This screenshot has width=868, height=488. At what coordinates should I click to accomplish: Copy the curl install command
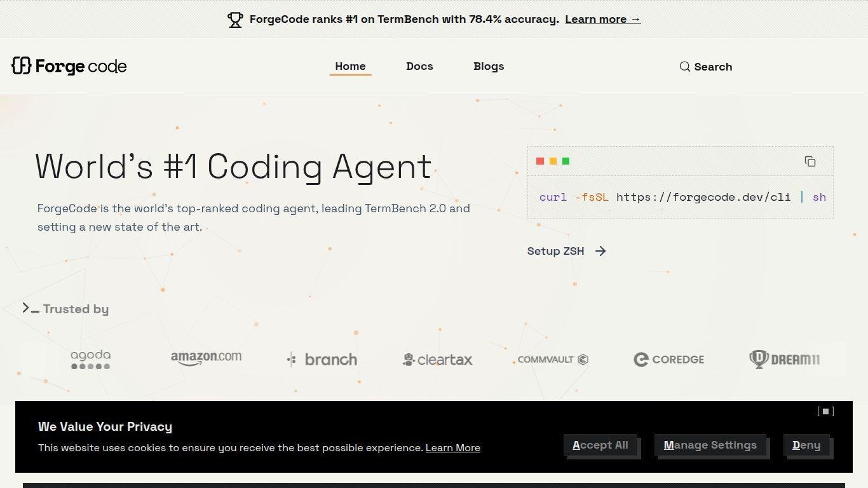point(810,161)
